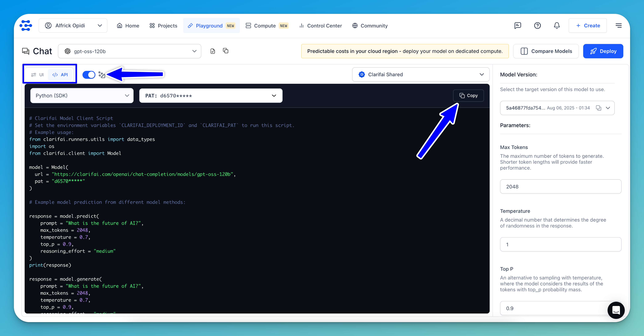Expand the Clarifai Shared compute dropdown
This screenshot has height=336, width=644.
tap(421, 75)
